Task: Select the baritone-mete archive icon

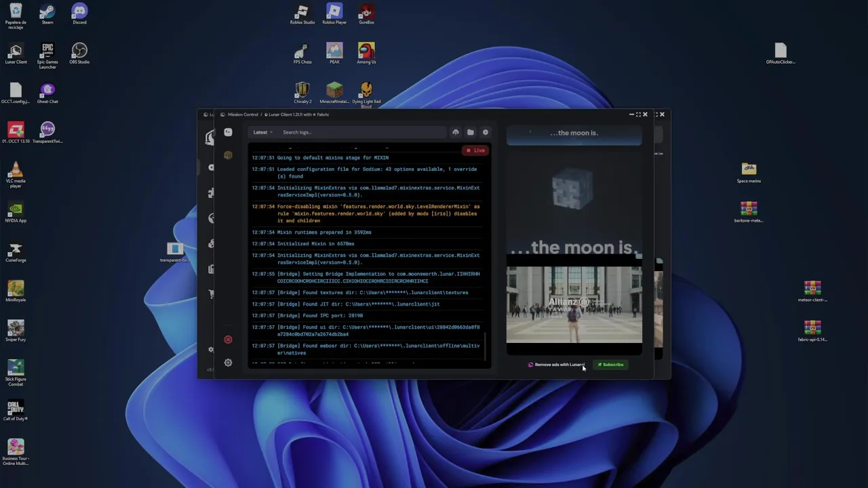Action: coord(749,212)
